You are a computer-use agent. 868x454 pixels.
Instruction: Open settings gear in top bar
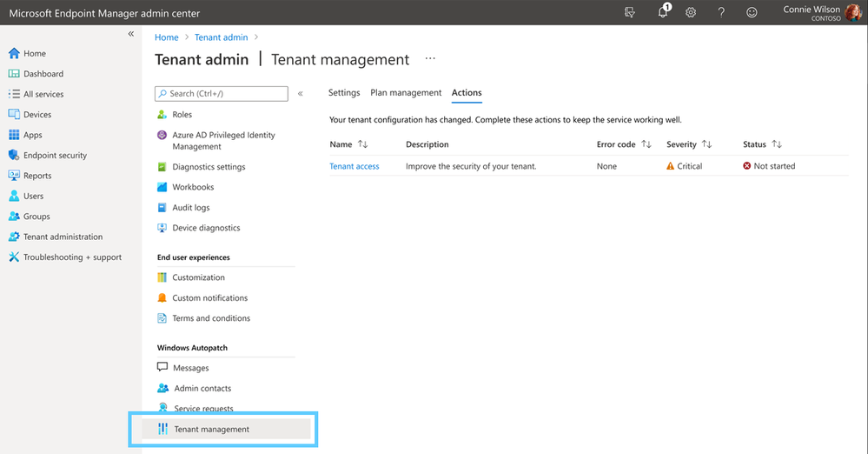pyautogui.click(x=690, y=12)
